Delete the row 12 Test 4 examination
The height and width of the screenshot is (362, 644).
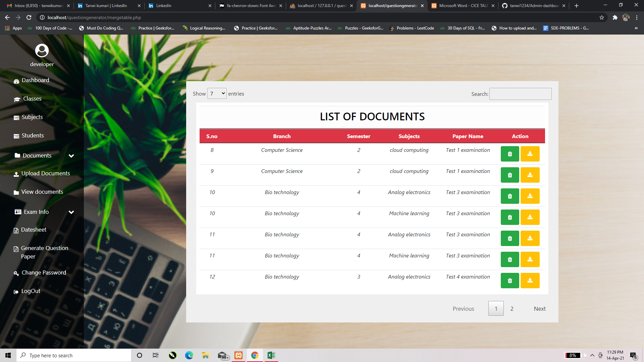510,281
